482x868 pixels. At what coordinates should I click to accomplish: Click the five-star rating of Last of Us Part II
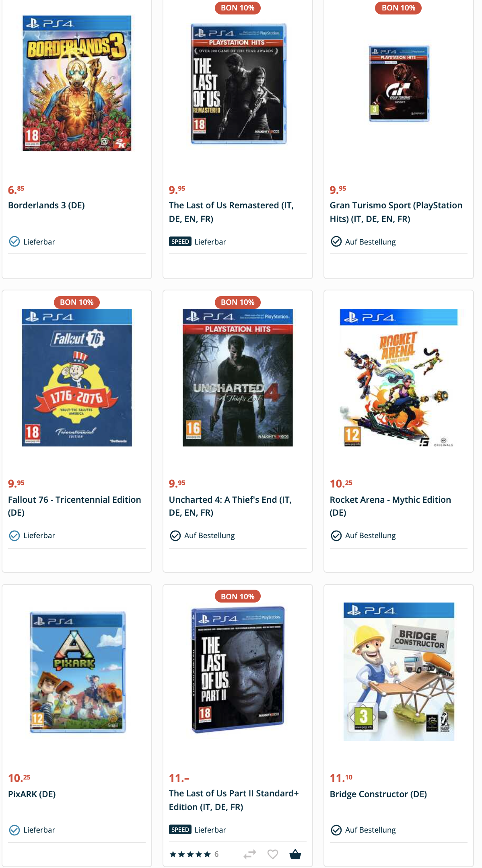(190, 854)
